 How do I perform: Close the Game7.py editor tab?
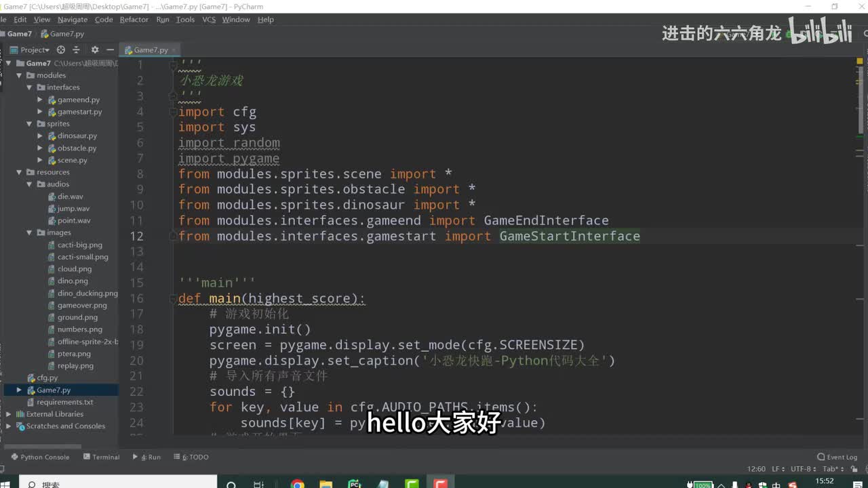click(174, 50)
